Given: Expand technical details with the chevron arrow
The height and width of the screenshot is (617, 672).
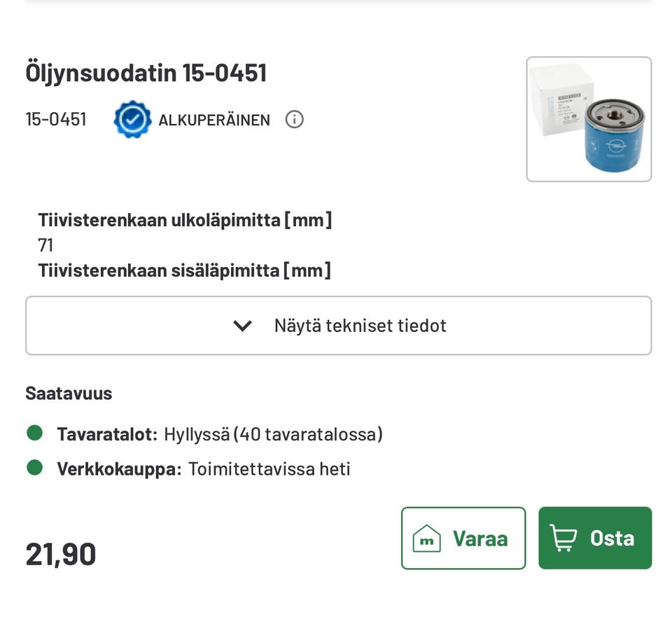Looking at the screenshot, I should click(x=242, y=326).
